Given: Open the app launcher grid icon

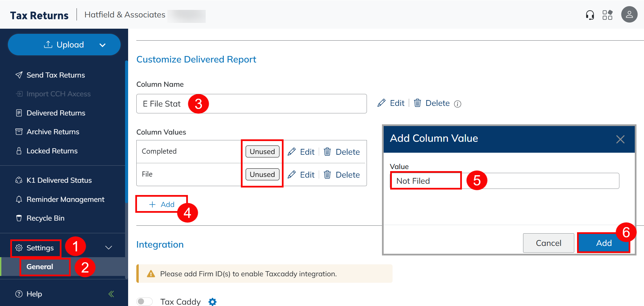Looking at the screenshot, I should (607, 15).
